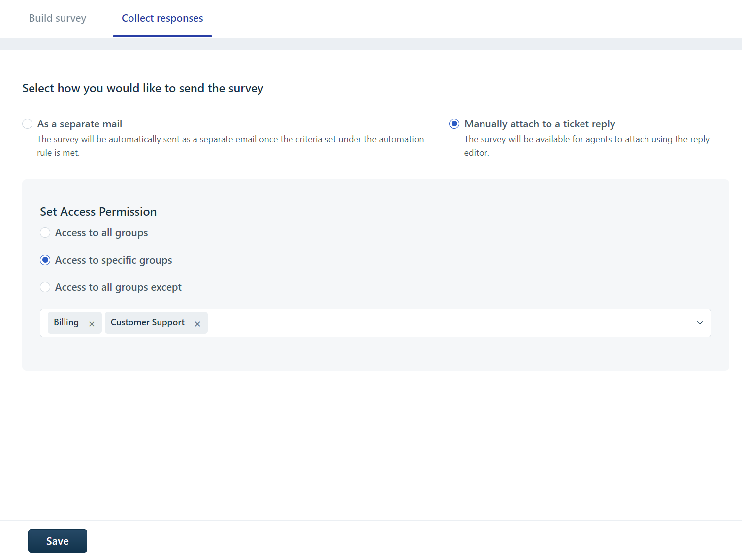Select the As a separate mail option
This screenshot has height=560, width=742.
[x=28, y=124]
